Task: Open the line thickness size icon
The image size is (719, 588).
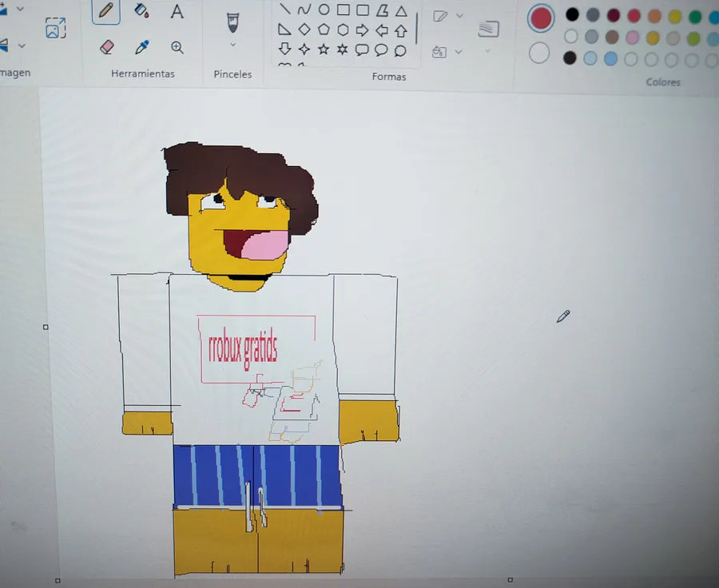Action: [488, 29]
